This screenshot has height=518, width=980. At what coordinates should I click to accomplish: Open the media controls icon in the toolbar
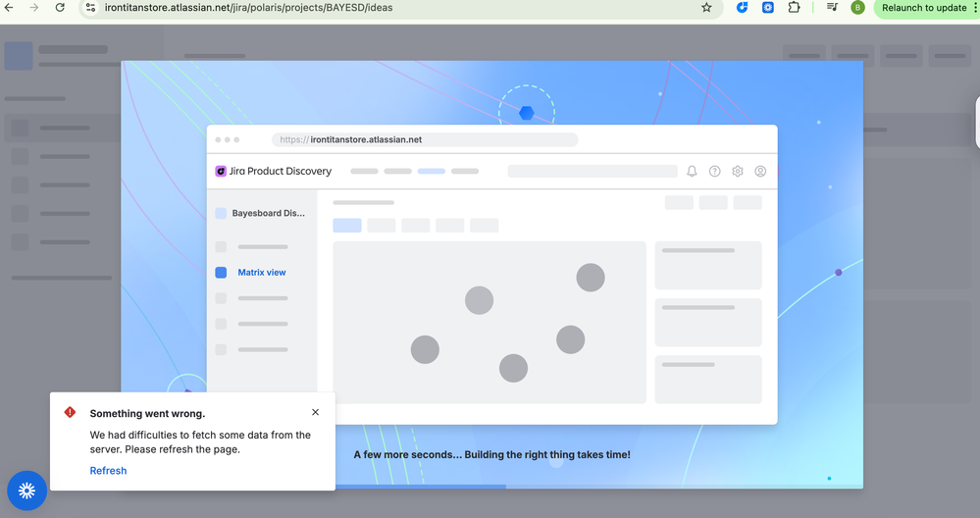coord(832,8)
